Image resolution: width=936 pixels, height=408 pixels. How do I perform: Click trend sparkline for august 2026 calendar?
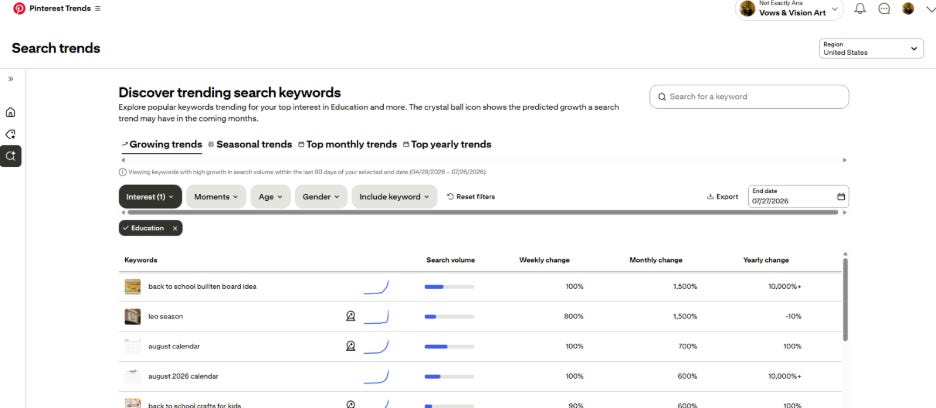coord(376,376)
